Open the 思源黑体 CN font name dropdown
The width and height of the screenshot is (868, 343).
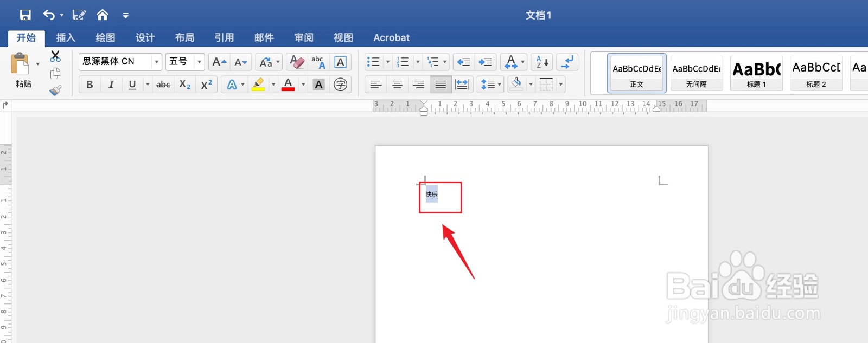coord(157,62)
